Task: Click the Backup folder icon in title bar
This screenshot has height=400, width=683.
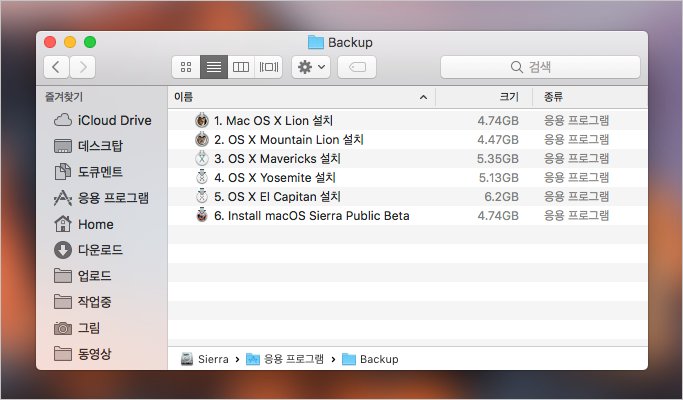Action: pos(316,42)
